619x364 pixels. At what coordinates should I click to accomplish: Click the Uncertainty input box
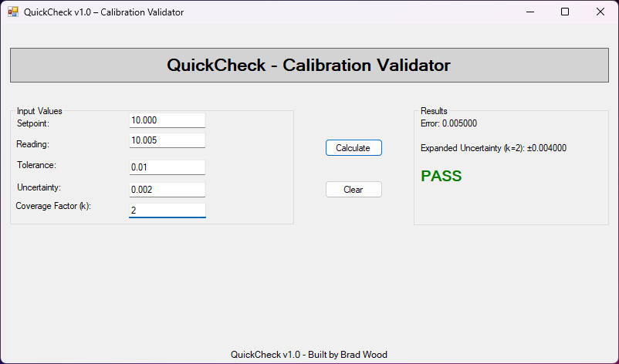(167, 190)
